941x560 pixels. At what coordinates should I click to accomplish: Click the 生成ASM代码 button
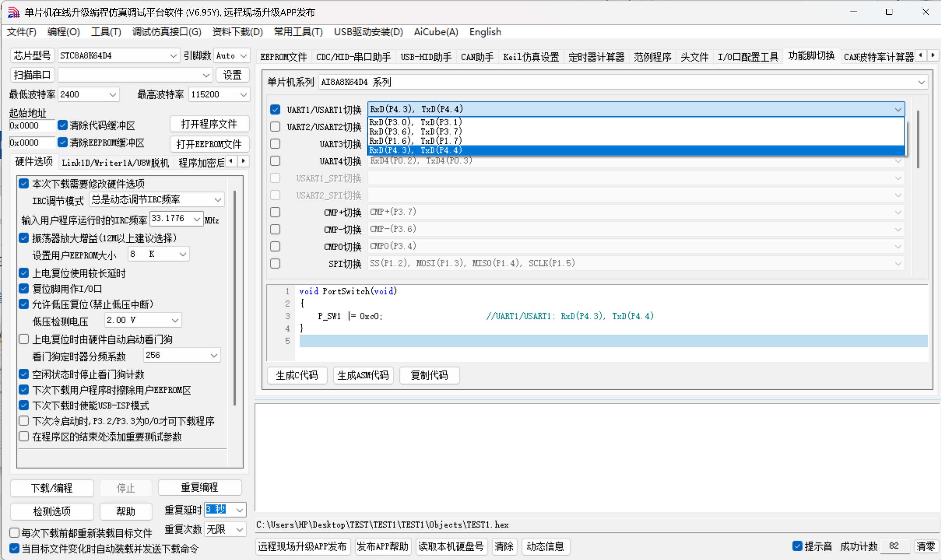[x=363, y=375]
